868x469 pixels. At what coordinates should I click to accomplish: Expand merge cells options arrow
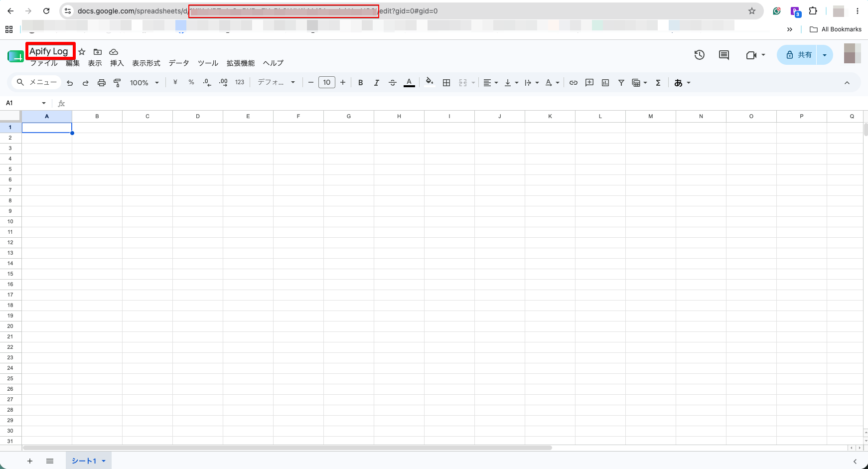(473, 83)
